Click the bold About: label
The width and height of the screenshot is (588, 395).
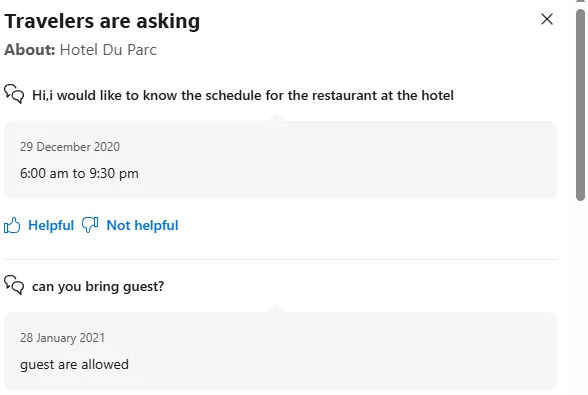30,50
